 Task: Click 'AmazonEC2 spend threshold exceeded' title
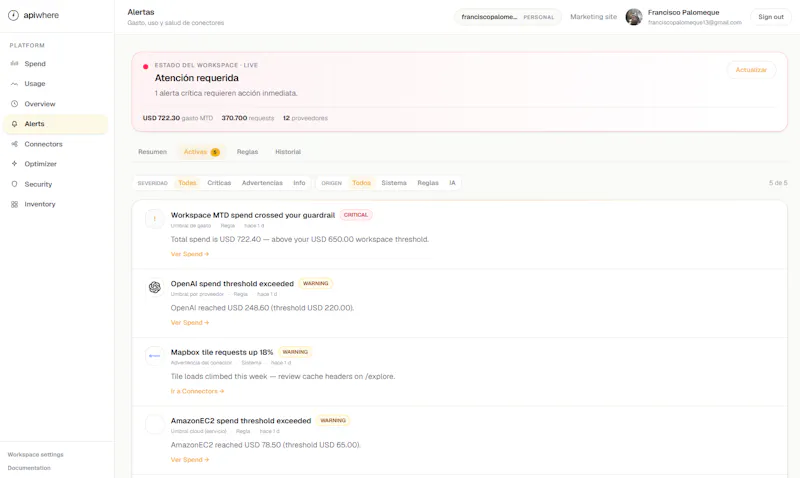point(241,421)
